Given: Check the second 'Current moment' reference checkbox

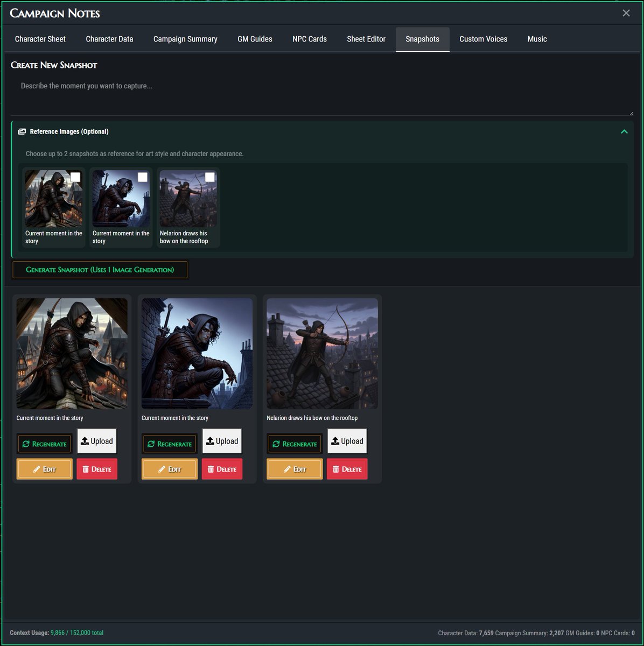Looking at the screenshot, I should [x=143, y=177].
